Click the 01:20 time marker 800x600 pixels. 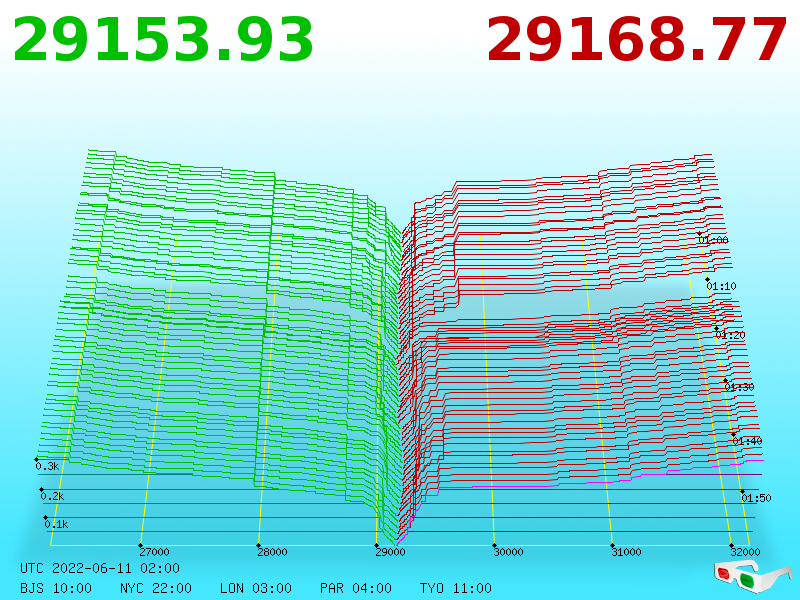click(x=730, y=335)
